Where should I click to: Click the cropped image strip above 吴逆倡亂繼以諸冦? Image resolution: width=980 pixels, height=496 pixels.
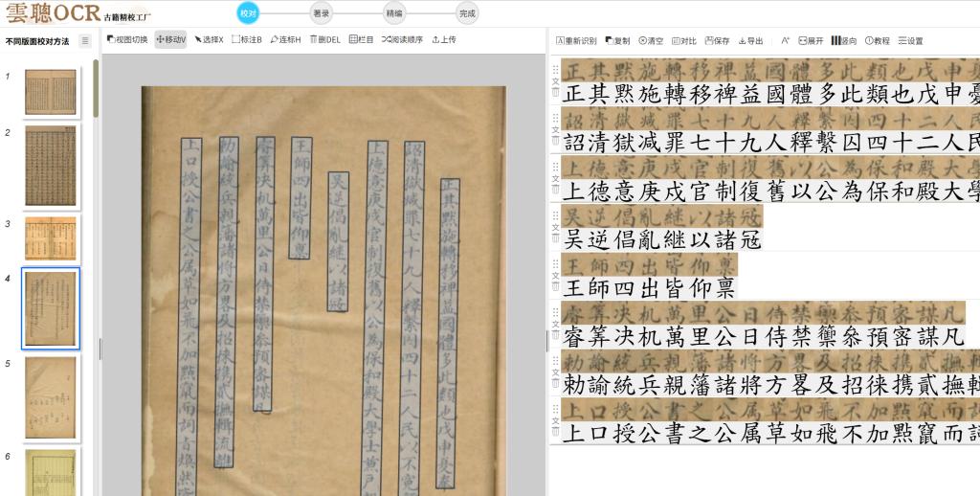coord(661,217)
